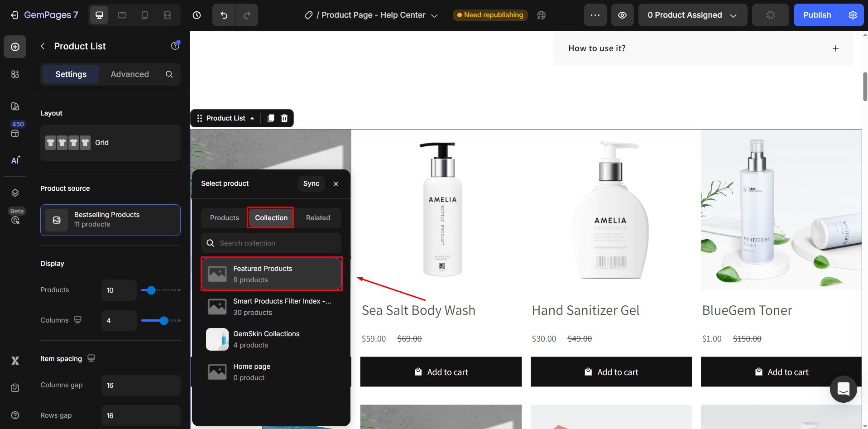Expand the page title dropdown
Screen dimensions: 868x429
434,15
